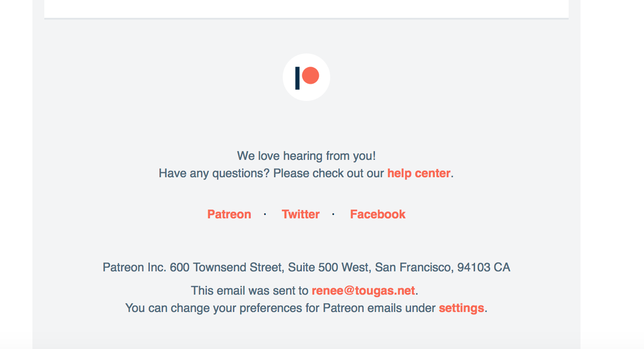Click the dark vertical bar in the Patreon logo
Screen dimensions: 644x349
(x=297, y=78)
